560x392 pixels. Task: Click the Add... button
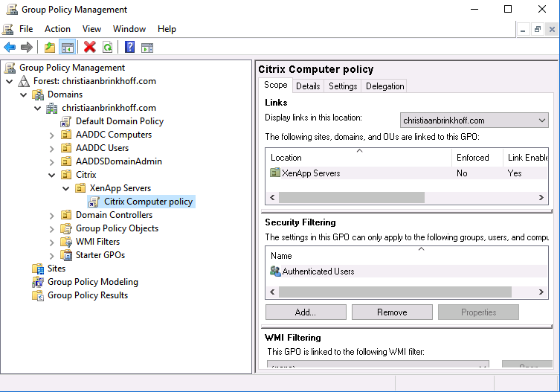306,312
